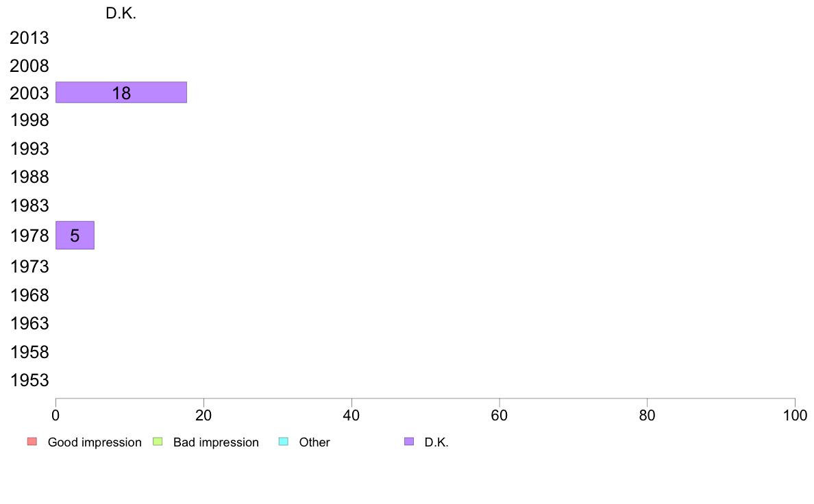The height and width of the screenshot is (504, 814).
Task: Click the 1998 year label
Action: click(x=29, y=121)
